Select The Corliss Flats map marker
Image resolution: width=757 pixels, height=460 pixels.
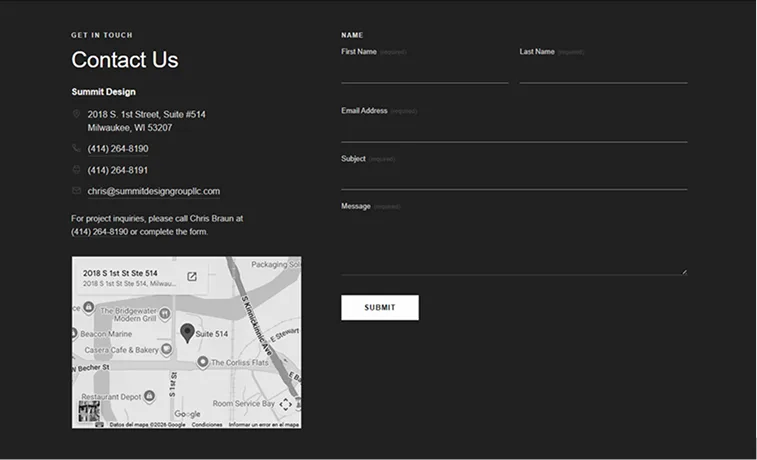pos(203,362)
